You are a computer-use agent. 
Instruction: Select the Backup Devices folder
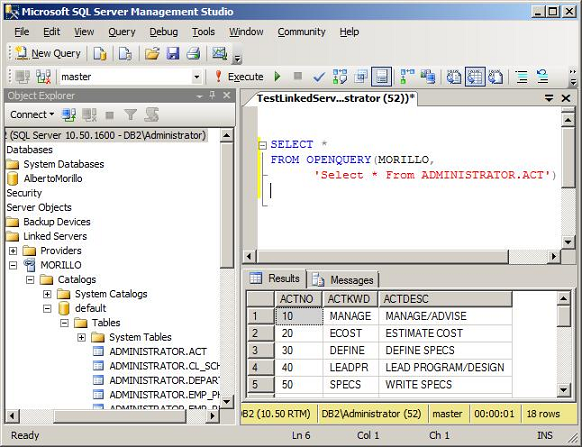click(x=57, y=222)
